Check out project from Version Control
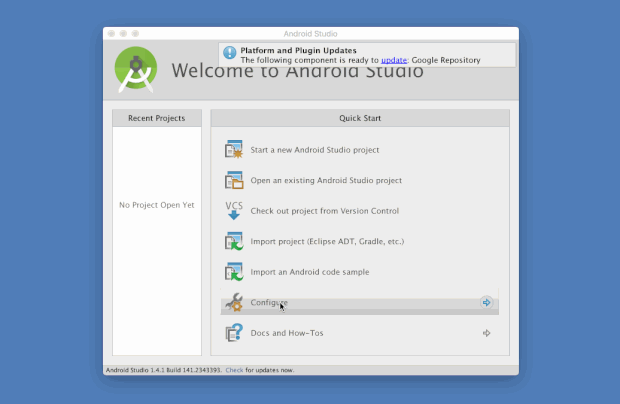The height and width of the screenshot is (404, 620). pyautogui.click(x=325, y=211)
